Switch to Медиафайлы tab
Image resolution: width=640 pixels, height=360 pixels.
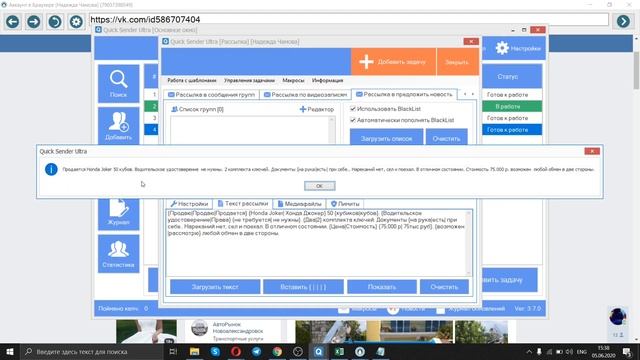tap(299, 204)
